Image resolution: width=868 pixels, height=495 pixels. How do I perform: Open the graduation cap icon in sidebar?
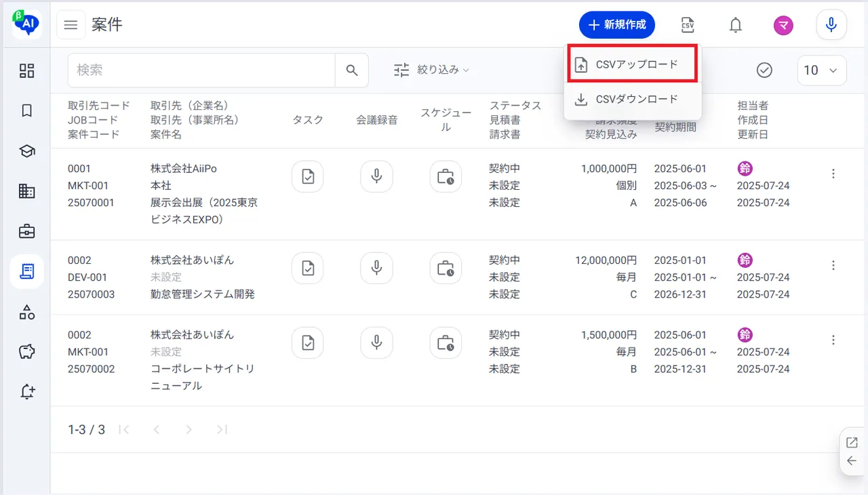tap(27, 151)
